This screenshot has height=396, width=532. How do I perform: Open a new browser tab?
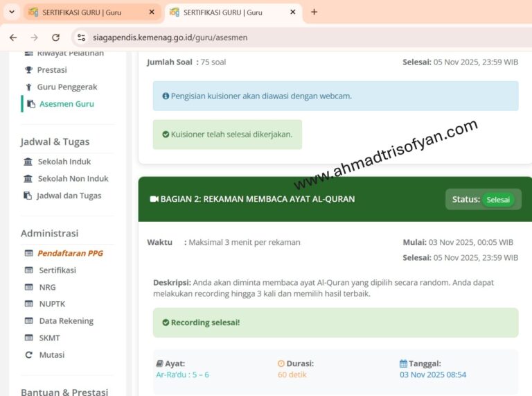314,12
